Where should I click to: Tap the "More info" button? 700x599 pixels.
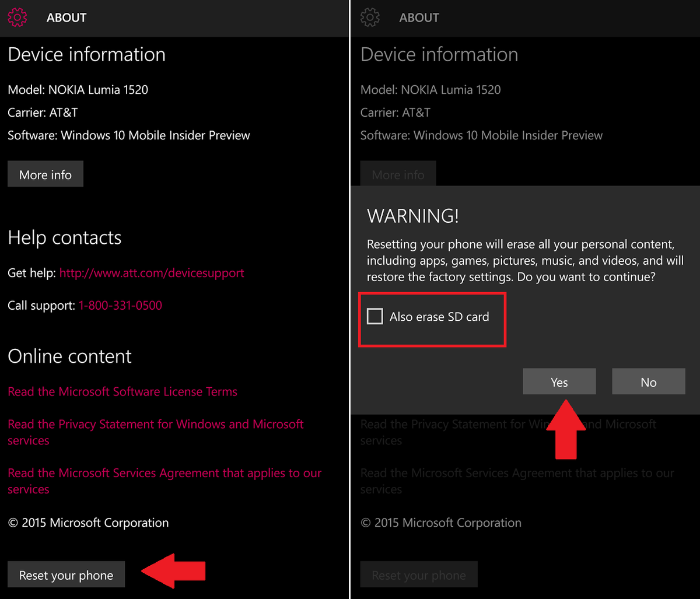pyautogui.click(x=45, y=174)
